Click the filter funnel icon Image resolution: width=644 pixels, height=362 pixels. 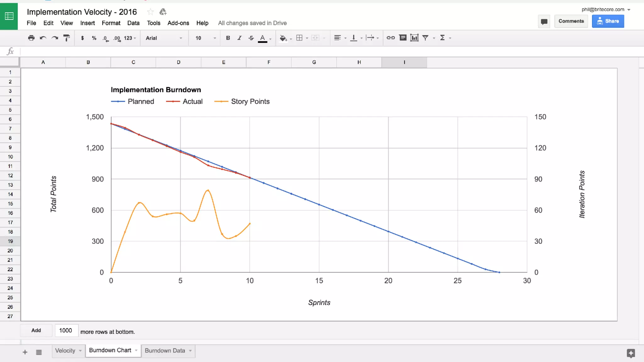click(425, 38)
